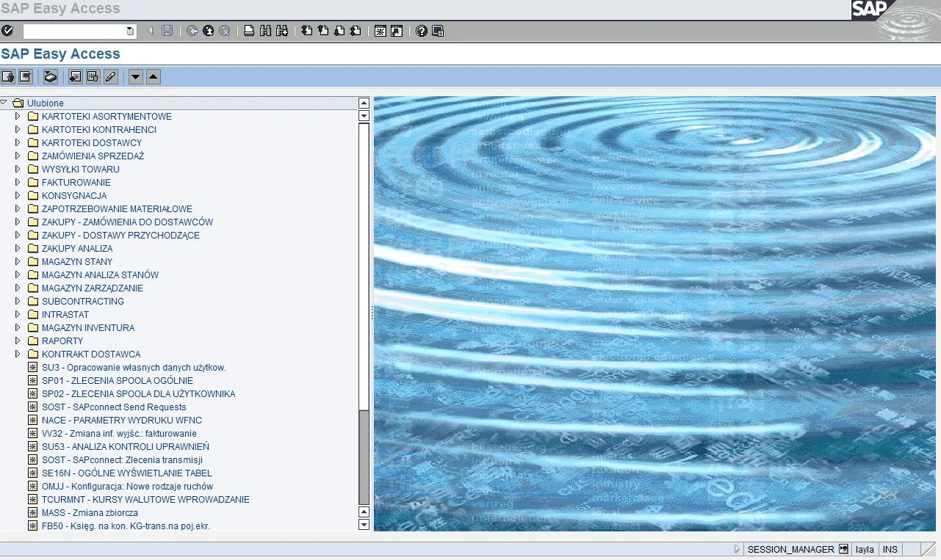Select TCURMNT - KURSY WALUTOWE WPROWADZANIE

coord(145,499)
